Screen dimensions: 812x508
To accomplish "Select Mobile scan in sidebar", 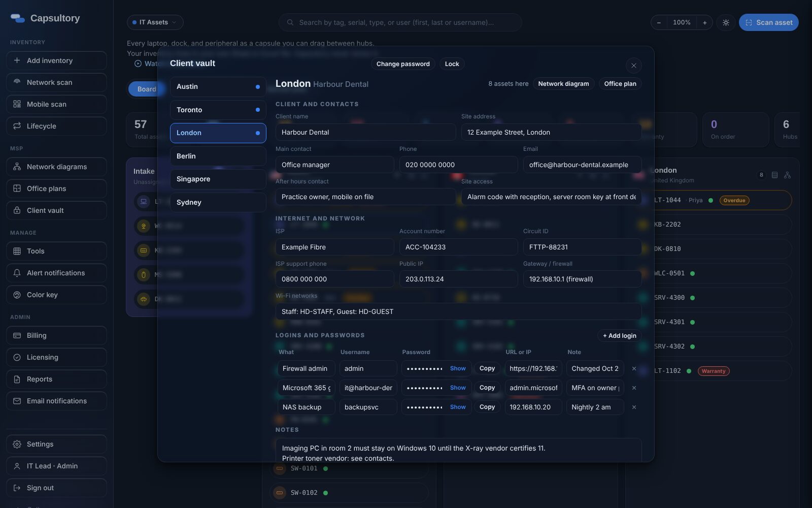I will tap(56, 104).
